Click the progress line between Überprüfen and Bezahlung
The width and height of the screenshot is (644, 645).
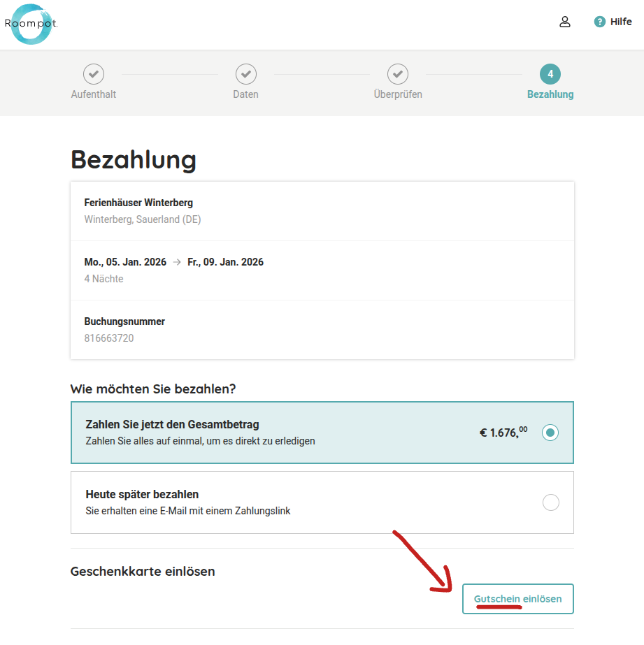473,73
